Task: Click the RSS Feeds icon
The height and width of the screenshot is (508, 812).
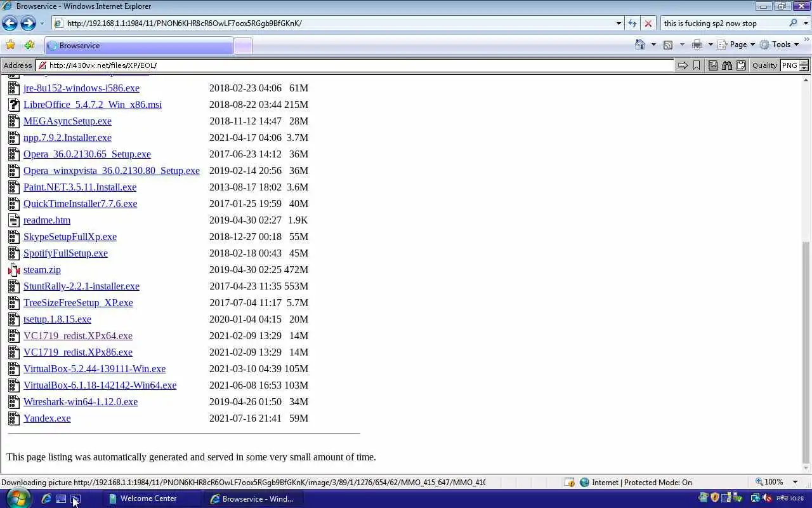Action: tap(668, 44)
